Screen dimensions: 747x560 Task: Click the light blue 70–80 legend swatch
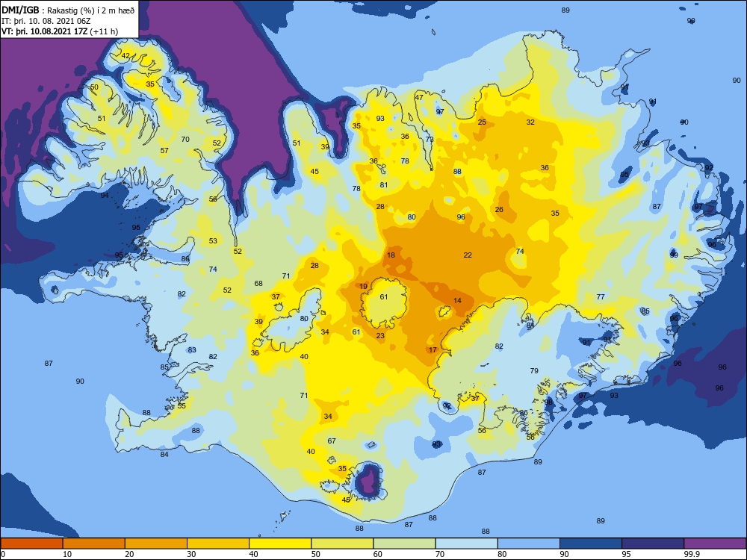point(467,544)
